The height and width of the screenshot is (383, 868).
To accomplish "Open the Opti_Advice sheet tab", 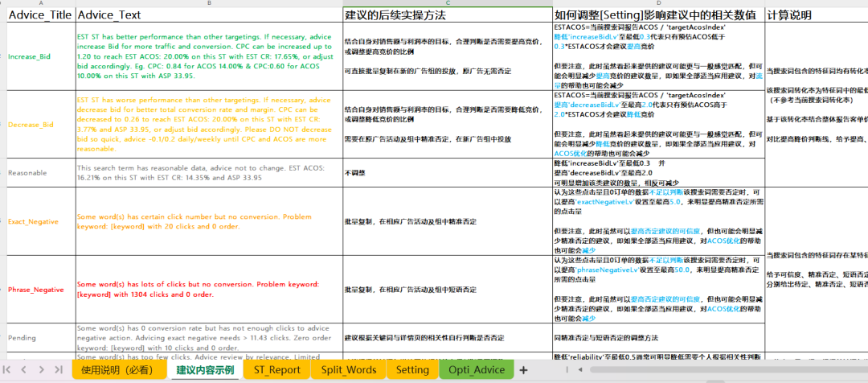I will coord(476,369).
